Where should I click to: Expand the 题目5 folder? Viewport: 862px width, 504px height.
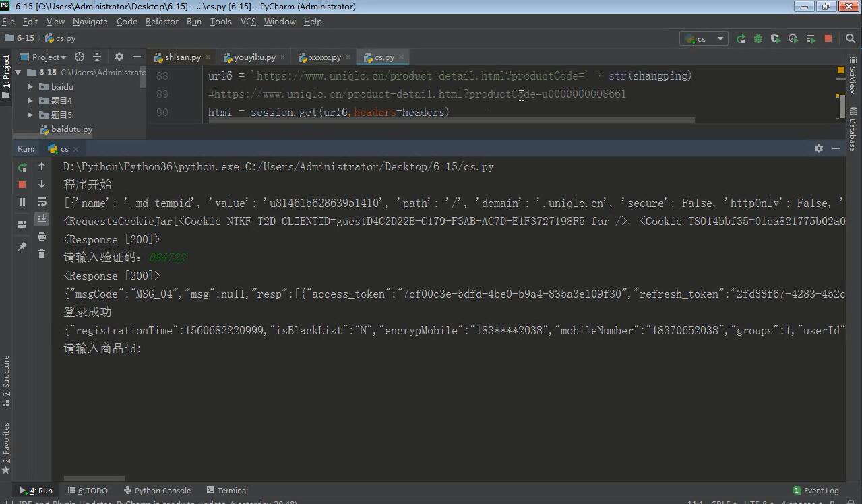(x=30, y=115)
